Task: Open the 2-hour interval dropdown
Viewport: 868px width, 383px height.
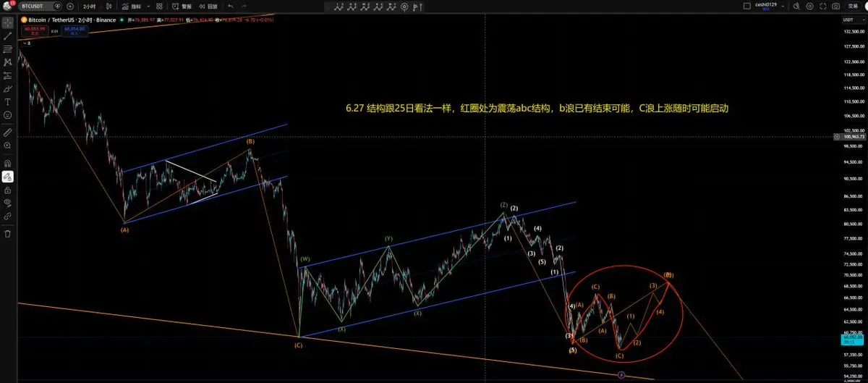Action: tap(90, 6)
